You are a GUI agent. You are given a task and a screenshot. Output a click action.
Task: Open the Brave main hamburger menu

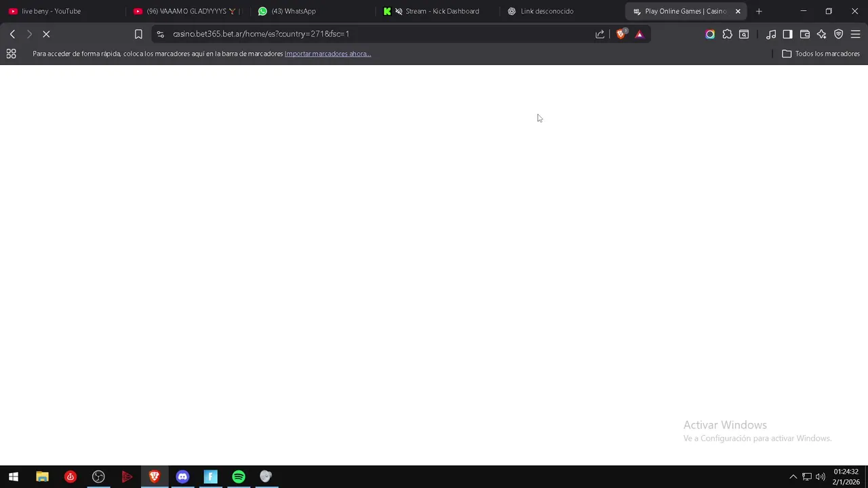855,34
